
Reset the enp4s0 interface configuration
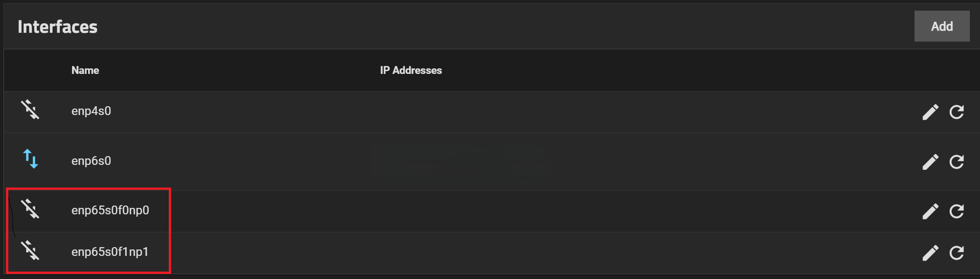tap(957, 112)
